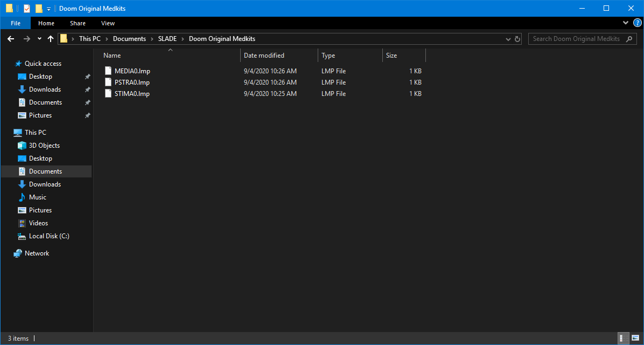Open the Share ribbon tab
This screenshot has height=345, width=644.
pyautogui.click(x=78, y=23)
